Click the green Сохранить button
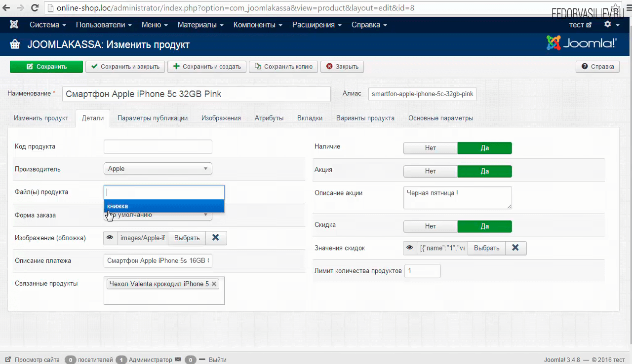This screenshot has height=364, width=632. click(46, 67)
